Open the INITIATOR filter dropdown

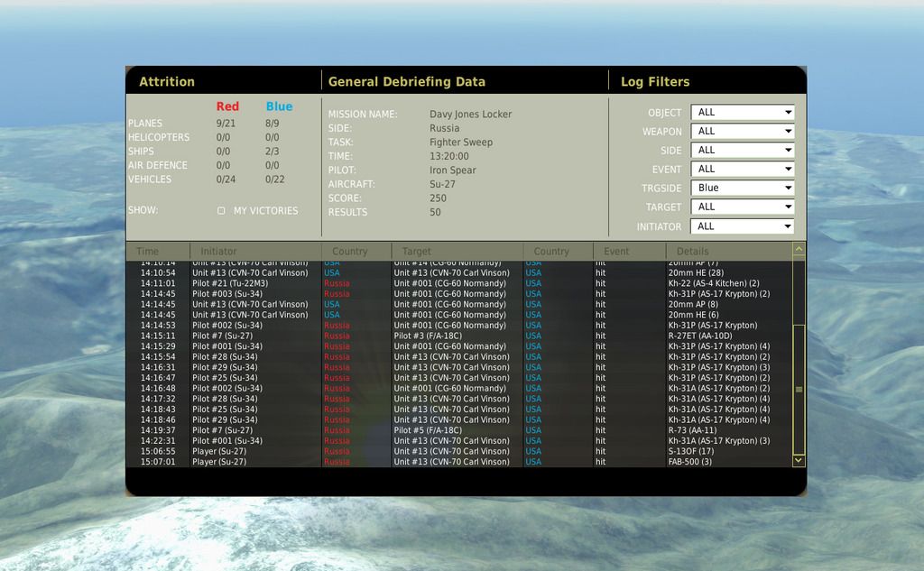pos(742,226)
